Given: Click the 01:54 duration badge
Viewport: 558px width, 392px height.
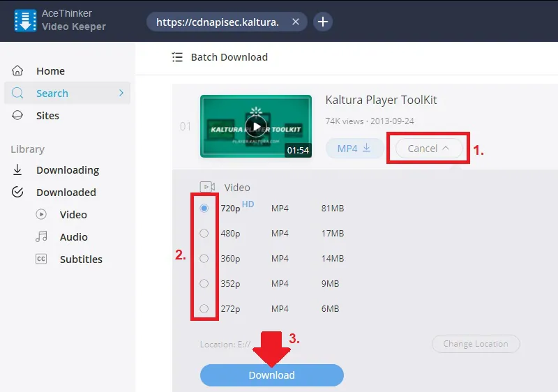Looking at the screenshot, I should click(x=298, y=150).
